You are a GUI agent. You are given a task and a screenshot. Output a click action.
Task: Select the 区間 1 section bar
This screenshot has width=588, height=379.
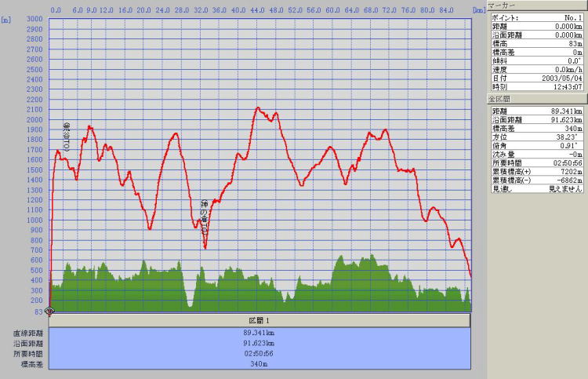pos(260,321)
